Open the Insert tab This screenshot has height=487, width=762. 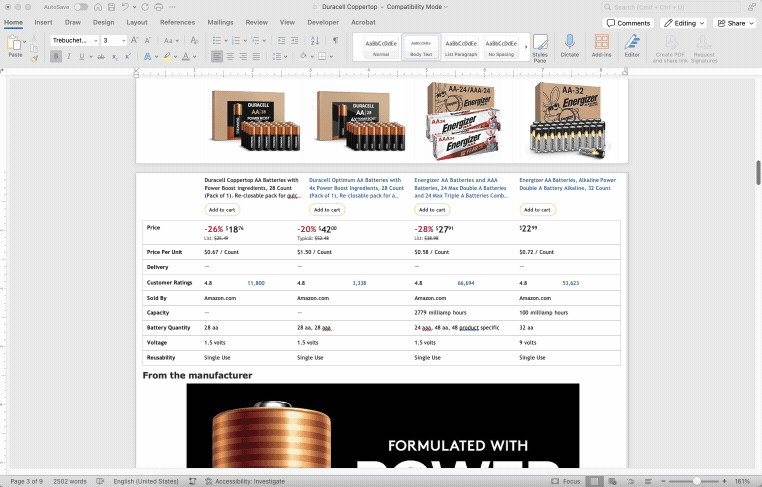coord(43,22)
